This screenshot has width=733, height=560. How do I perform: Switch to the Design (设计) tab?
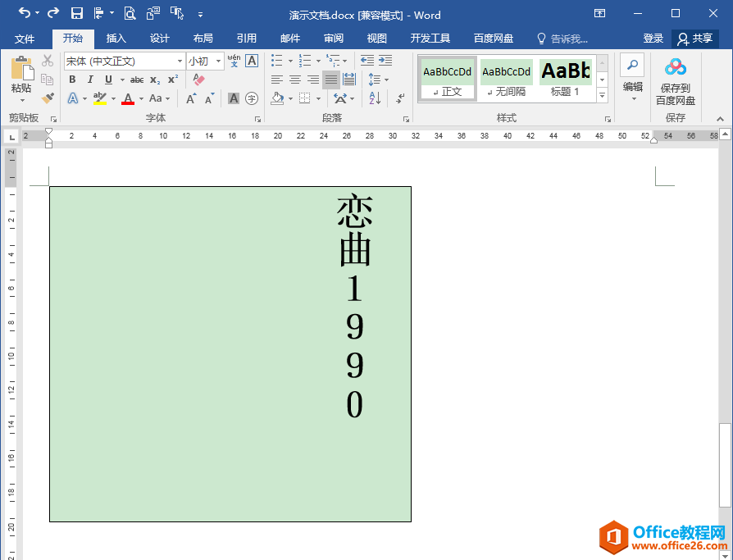click(159, 39)
